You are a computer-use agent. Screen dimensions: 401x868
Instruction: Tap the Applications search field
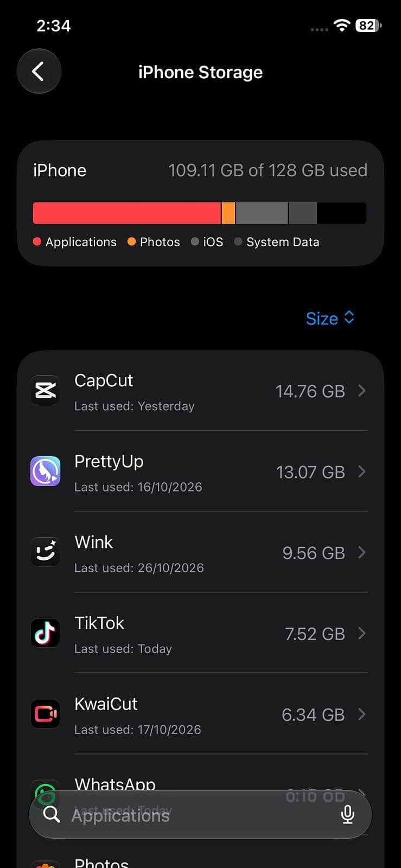(200, 814)
